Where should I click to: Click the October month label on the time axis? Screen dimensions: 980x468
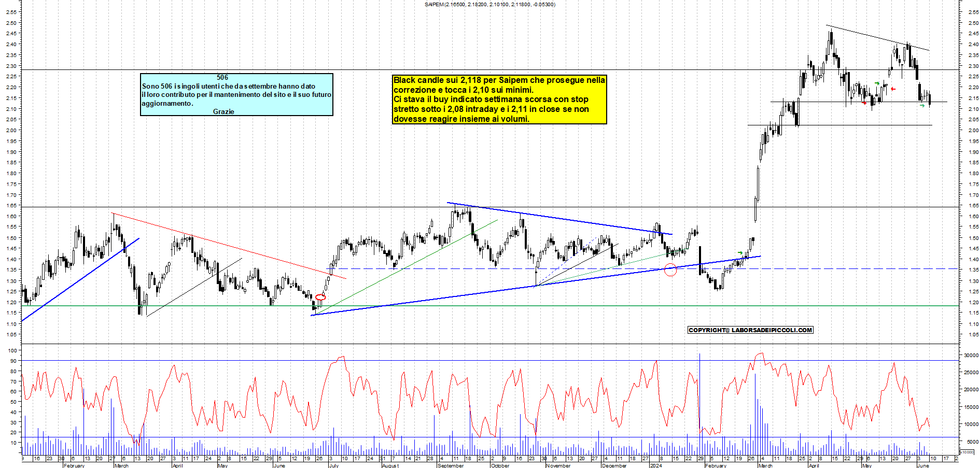(x=500, y=465)
